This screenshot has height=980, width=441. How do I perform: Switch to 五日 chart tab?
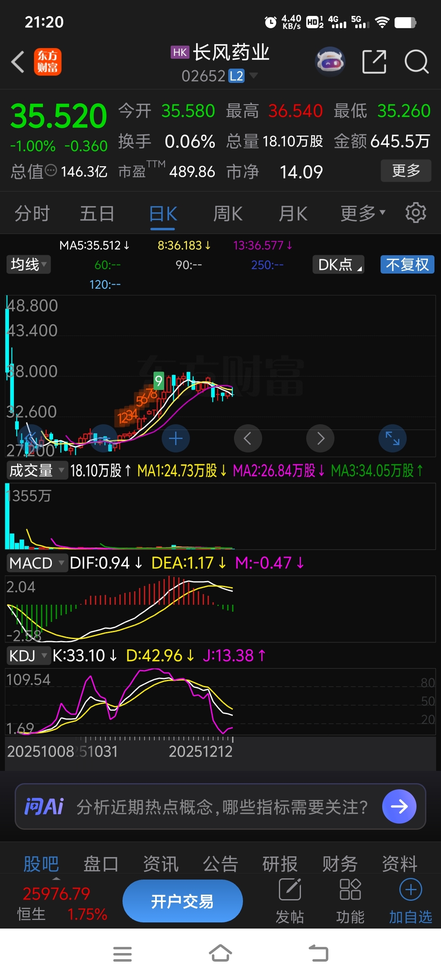click(97, 213)
